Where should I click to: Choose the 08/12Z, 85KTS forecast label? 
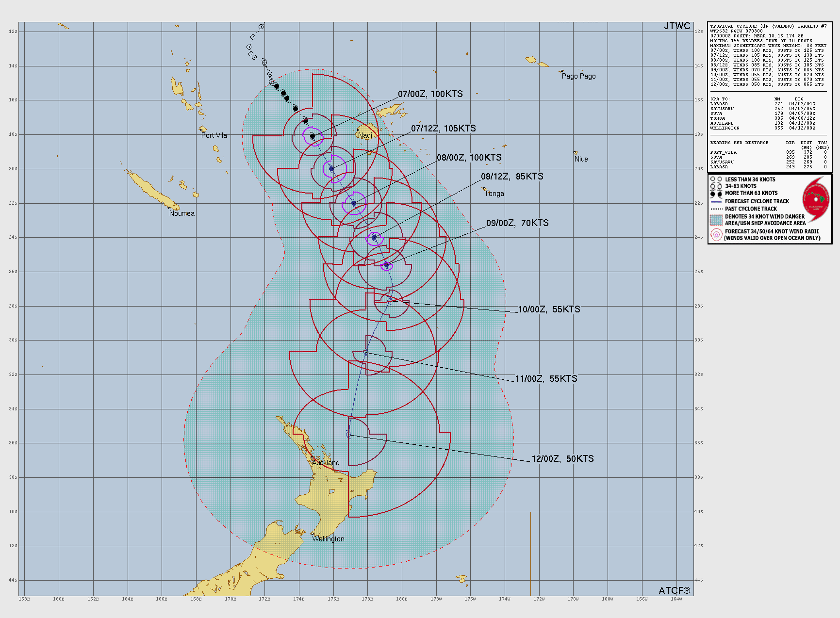click(512, 177)
